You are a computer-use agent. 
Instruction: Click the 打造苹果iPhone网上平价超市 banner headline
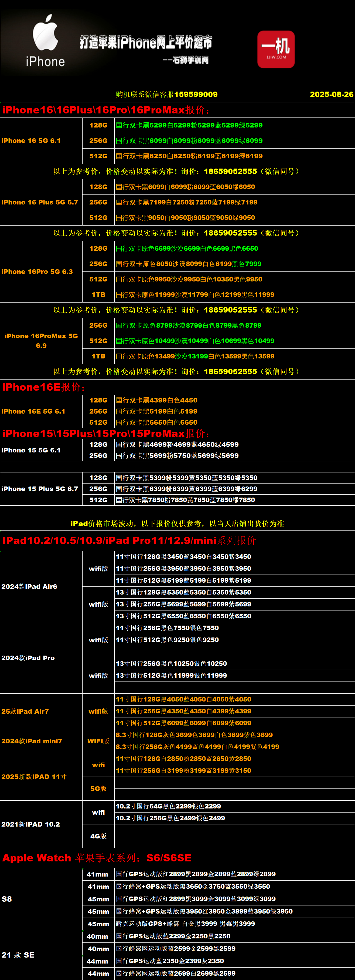[146, 42]
